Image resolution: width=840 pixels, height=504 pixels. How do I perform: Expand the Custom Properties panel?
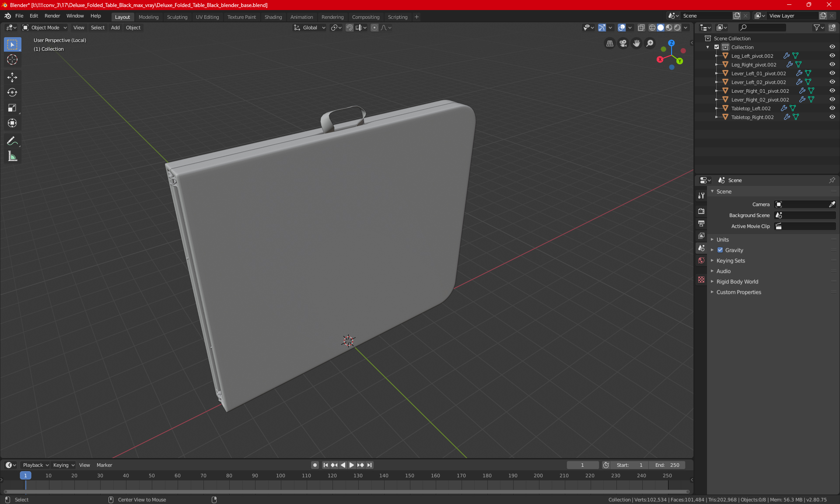(738, 292)
